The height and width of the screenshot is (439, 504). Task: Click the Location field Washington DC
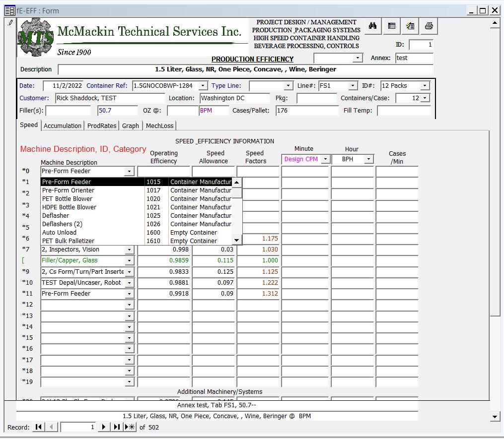coord(235,98)
